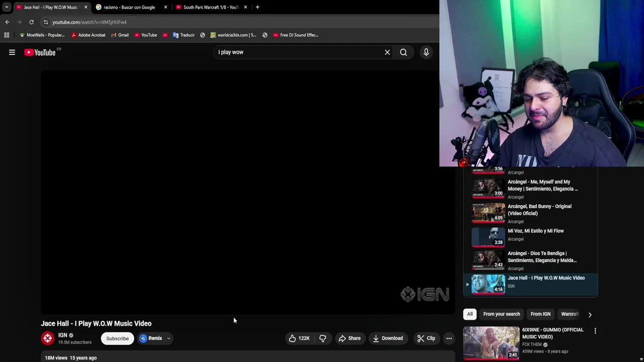Open IGN channel name link

click(x=62, y=335)
